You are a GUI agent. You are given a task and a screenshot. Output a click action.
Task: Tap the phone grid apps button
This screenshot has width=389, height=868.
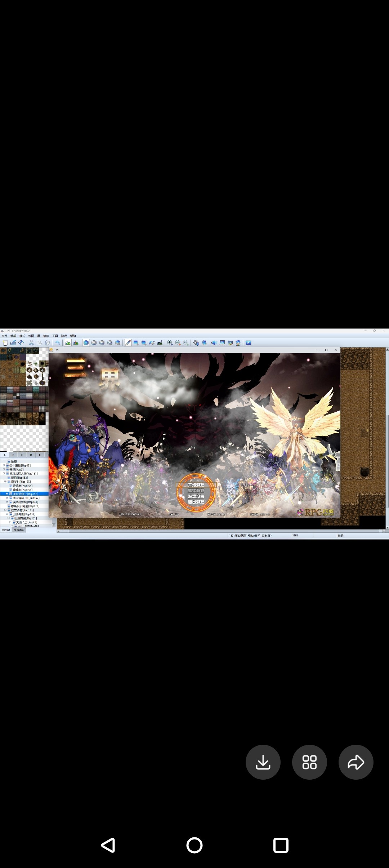pos(309,762)
